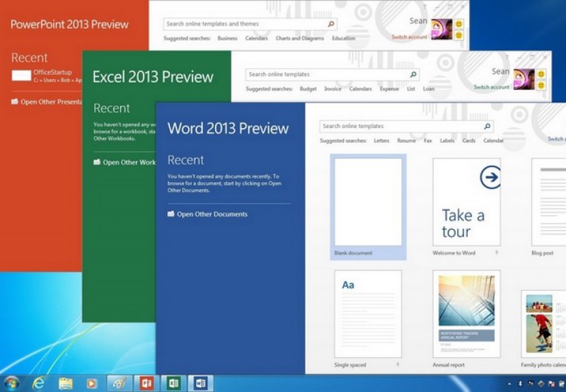Open Word from the taskbar icon

point(200,383)
